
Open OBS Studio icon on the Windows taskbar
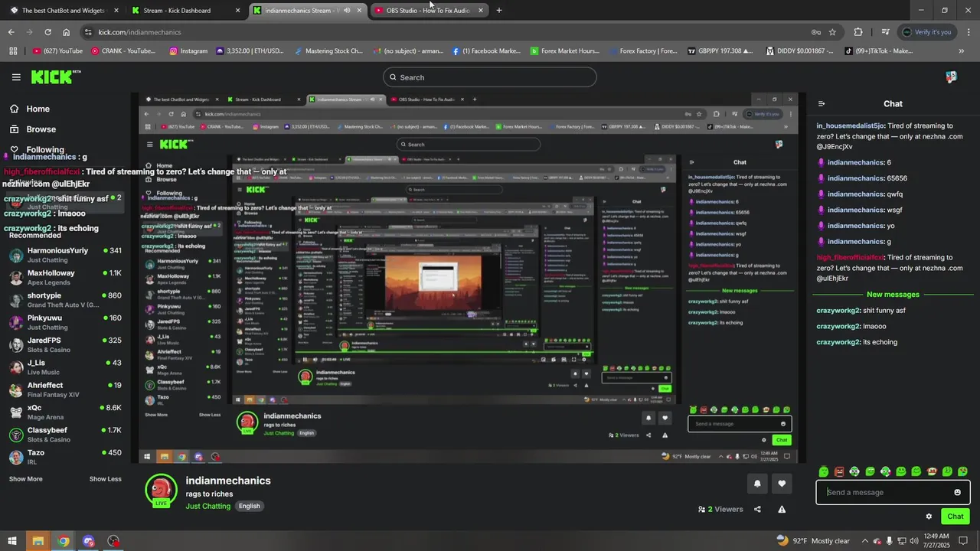pyautogui.click(x=113, y=541)
